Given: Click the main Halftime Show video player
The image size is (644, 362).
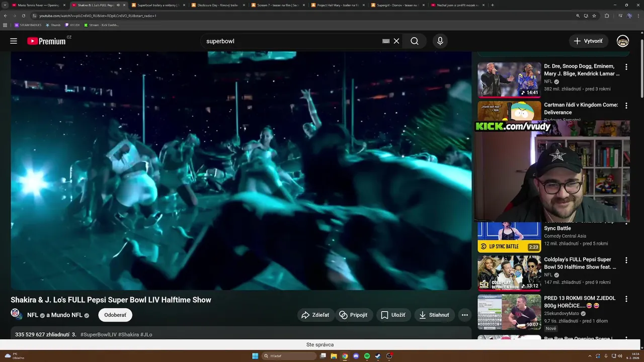Looking at the screenshot, I should tap(241, 170).
